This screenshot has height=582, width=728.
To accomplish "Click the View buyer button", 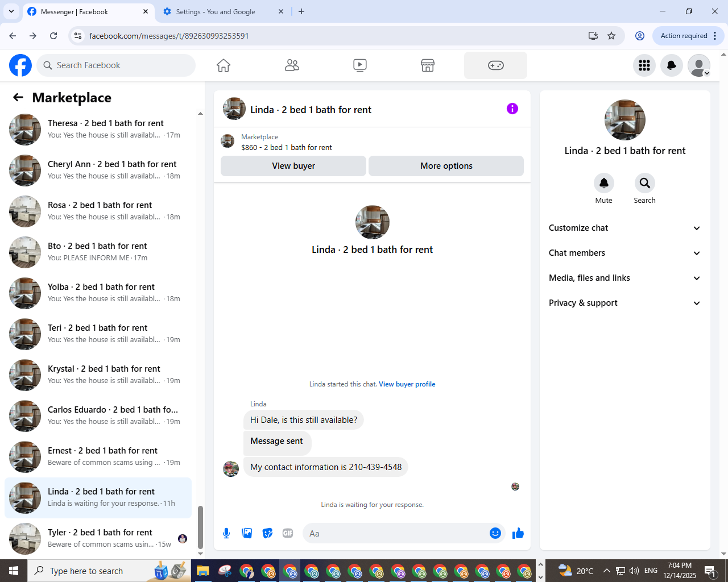I will (293, 166).
